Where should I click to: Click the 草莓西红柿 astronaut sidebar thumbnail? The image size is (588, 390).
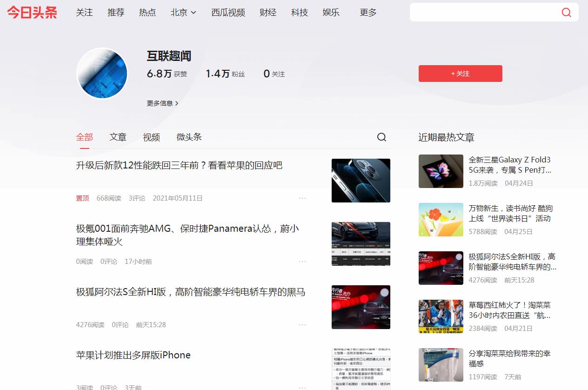point(441,316)
